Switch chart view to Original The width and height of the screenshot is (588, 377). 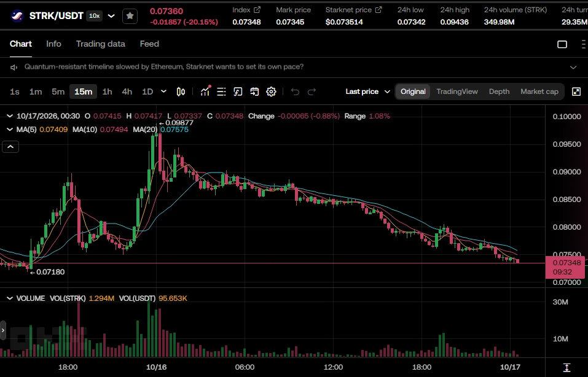point(413,91)
